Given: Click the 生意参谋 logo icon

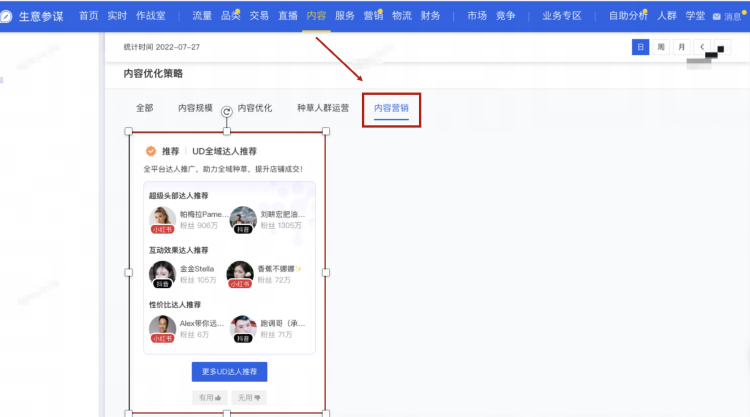Looking at the screenshot, I should click(x=6, y=17).
